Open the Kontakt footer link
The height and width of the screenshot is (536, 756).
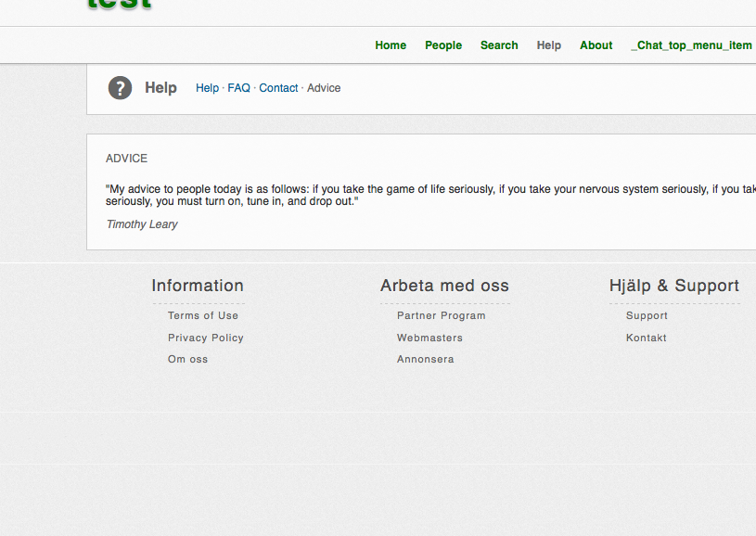click(x=647, y=338)
